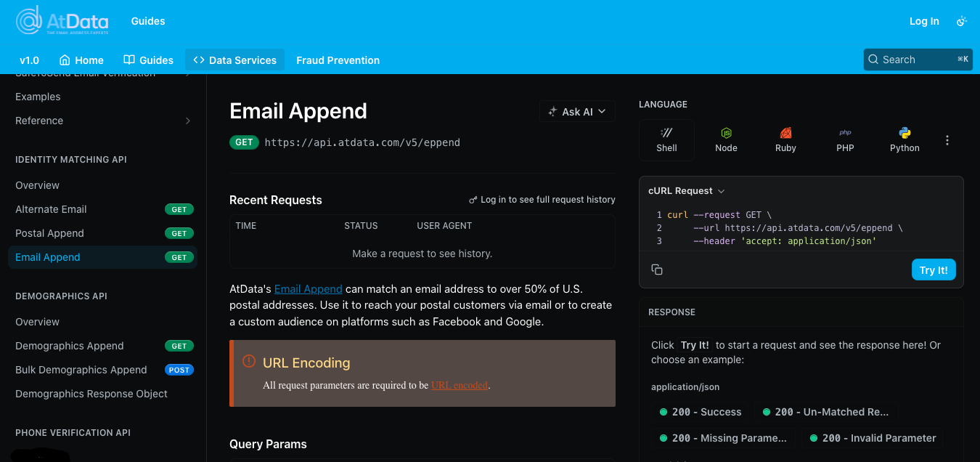
Task: Toggle the dark/light theme icon
Action: point(961,22)
